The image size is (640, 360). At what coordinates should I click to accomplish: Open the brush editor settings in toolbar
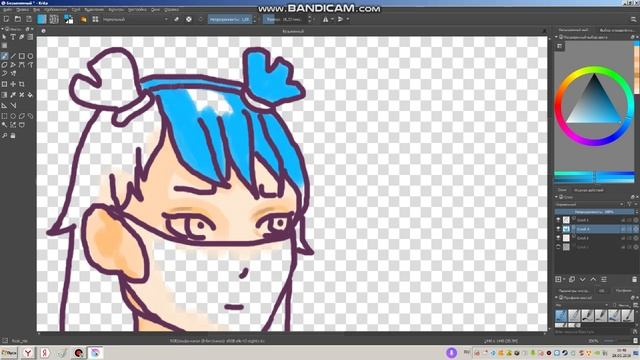(x=83, y=19)
